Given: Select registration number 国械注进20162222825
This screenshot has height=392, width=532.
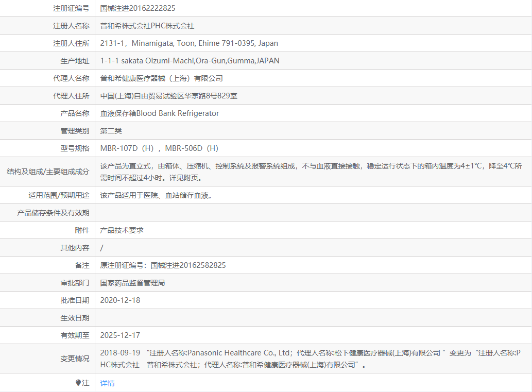Looking at the screenshot, I should pos(138,8).
